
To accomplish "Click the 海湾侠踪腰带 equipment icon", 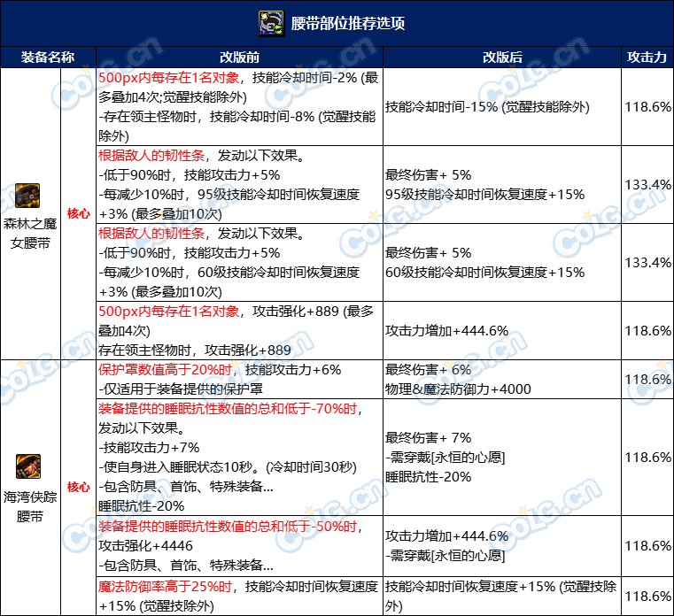I will (x=28, y=466).
